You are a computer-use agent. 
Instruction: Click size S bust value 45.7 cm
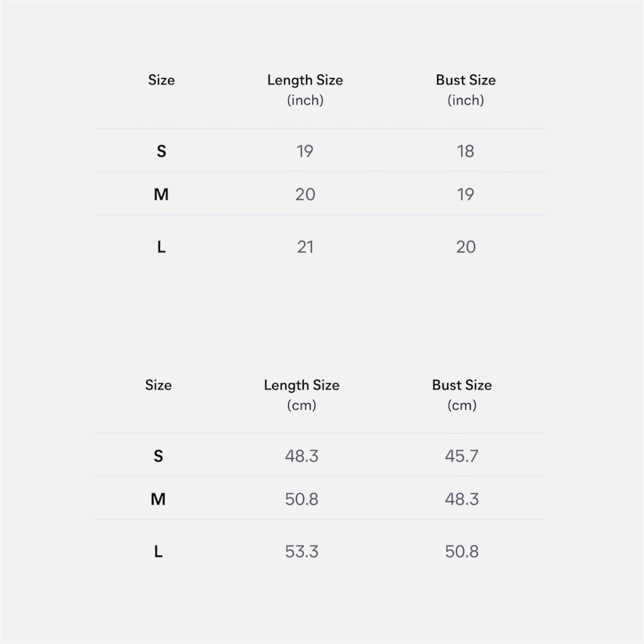tap(462, 456)
